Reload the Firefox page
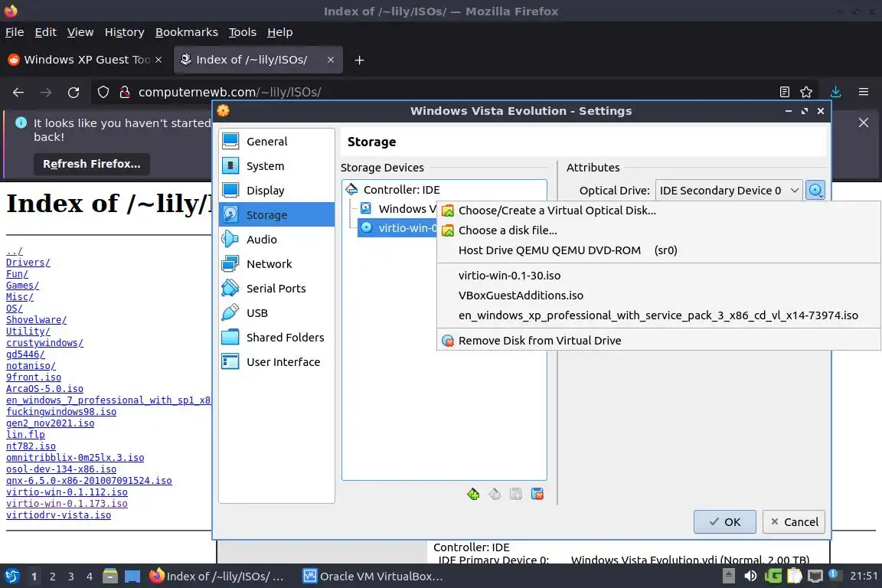 coord(73,93)
